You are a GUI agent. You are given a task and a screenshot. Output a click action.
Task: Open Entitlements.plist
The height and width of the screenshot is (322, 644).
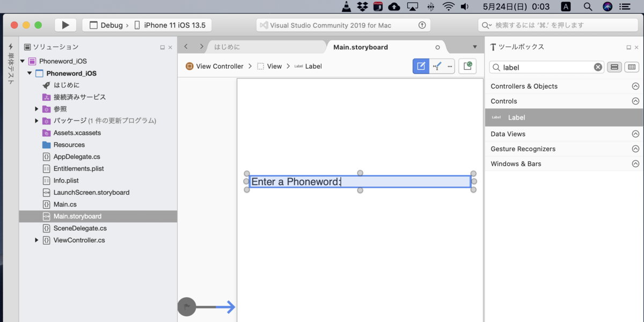[x=78, y=169]
